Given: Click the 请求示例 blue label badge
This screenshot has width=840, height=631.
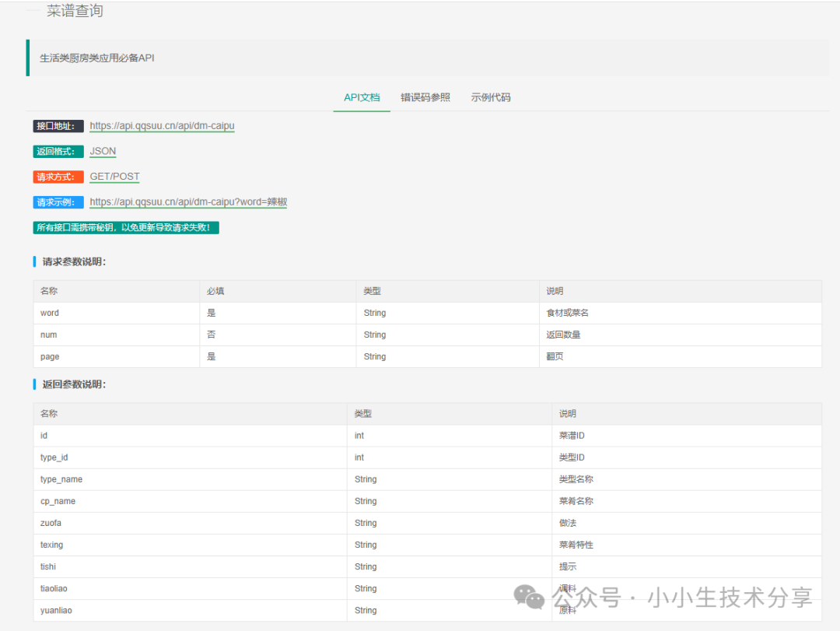Looking at the screenshot, I should pyautogui.click(x=58, y=202).
